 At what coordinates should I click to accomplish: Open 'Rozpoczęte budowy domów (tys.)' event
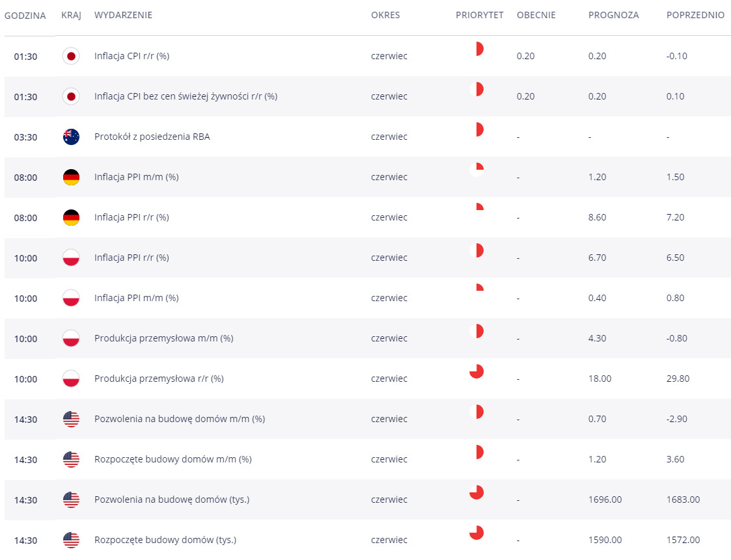click(x=165, y=540)
